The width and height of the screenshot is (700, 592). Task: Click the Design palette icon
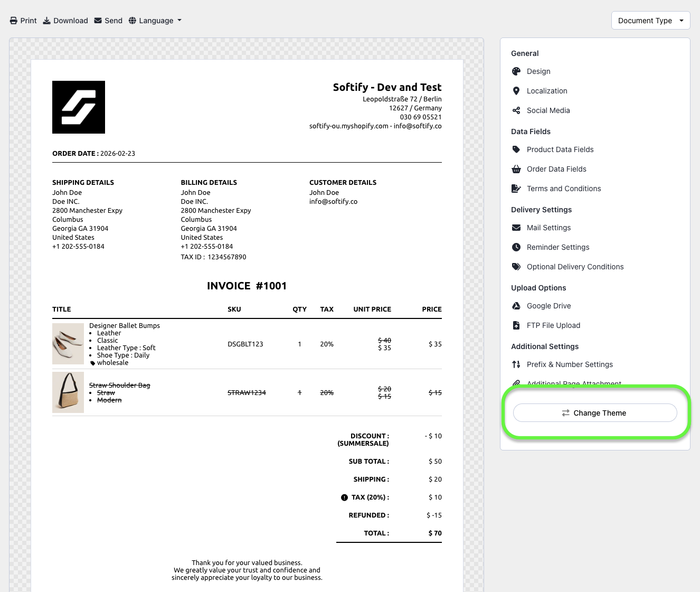(516, 71)
